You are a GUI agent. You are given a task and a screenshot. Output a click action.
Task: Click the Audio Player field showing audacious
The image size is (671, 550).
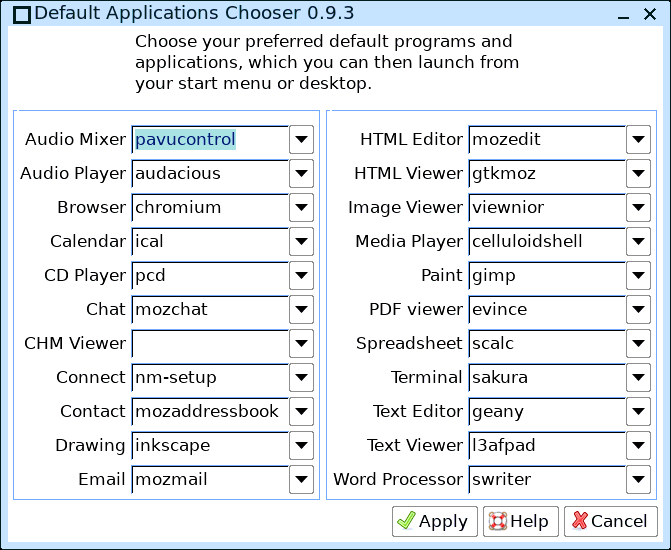(x=210, y=173)
